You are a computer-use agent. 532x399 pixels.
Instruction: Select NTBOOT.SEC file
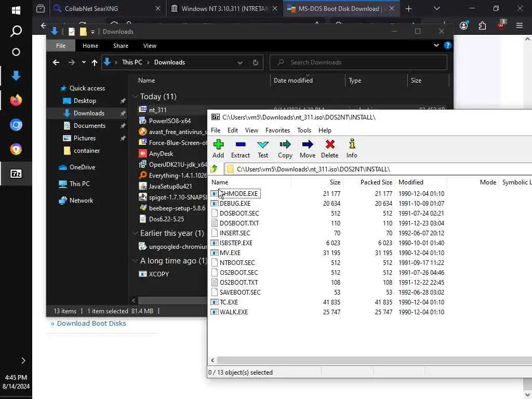(237, 262)
